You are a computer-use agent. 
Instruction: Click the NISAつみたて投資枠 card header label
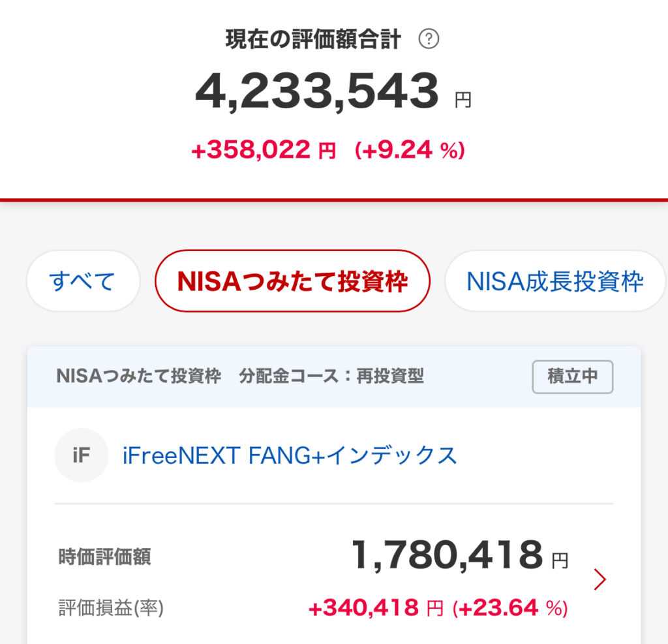tap(139, 376)
